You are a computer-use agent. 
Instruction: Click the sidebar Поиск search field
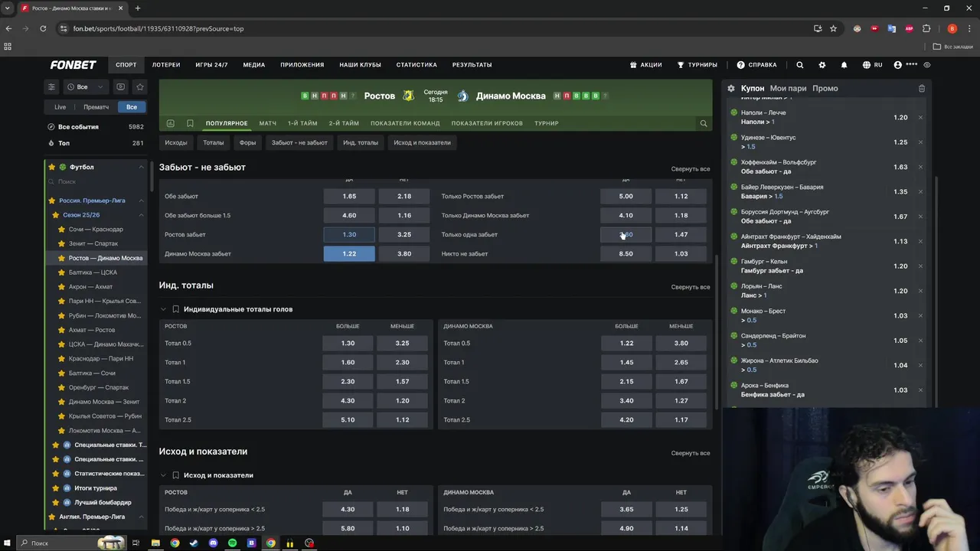96,181
